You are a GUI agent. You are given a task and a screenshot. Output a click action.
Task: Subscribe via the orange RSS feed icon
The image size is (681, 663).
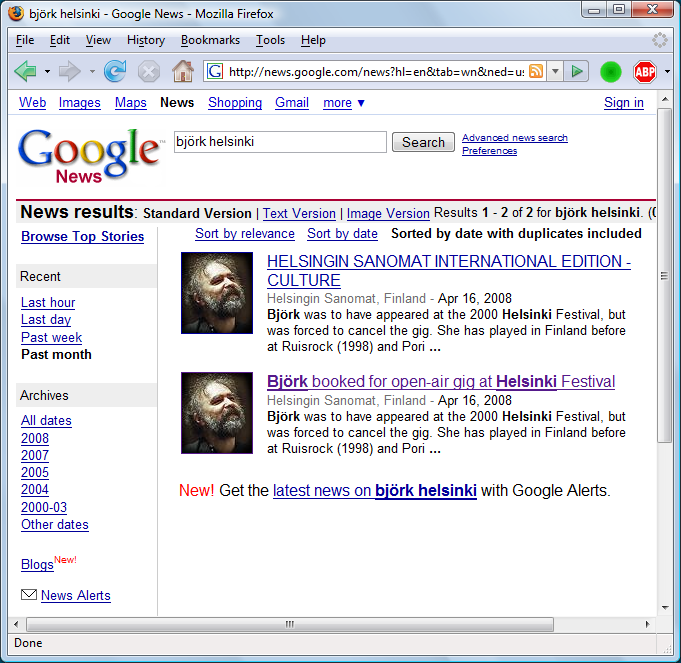point(536,71)
